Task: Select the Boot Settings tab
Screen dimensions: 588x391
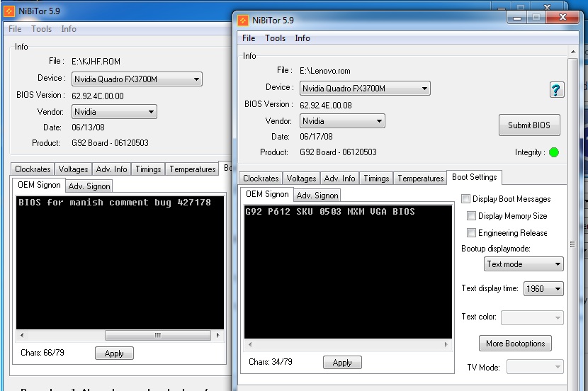Action: (x=474, y=177)
